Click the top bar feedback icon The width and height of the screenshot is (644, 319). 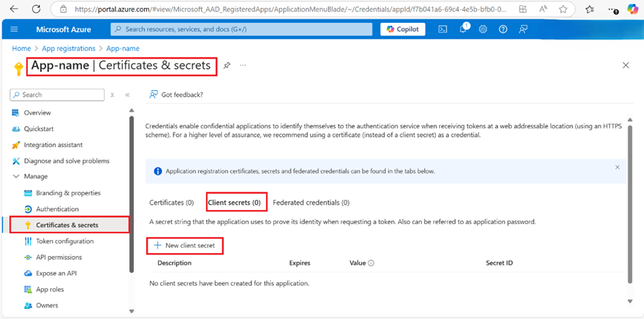click(x=523, y=29)
